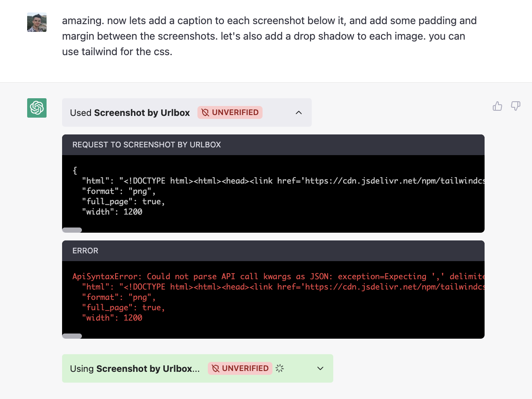This screenshot has height=399, width=532.
Task: Click "width": 1200 in the request block
Action: (x=112, y=212)
